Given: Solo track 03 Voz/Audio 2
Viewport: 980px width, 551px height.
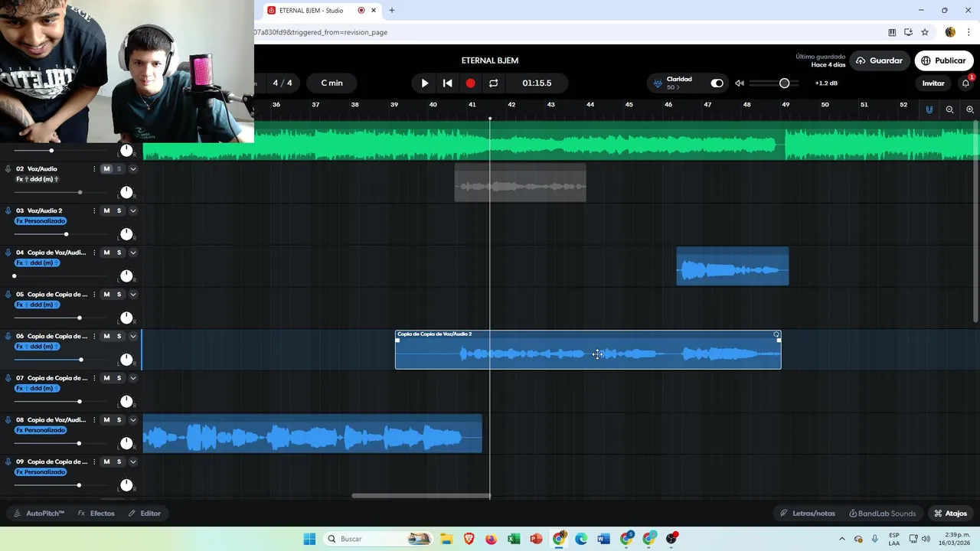Looking at the screenshot, I should pos(119,210).
